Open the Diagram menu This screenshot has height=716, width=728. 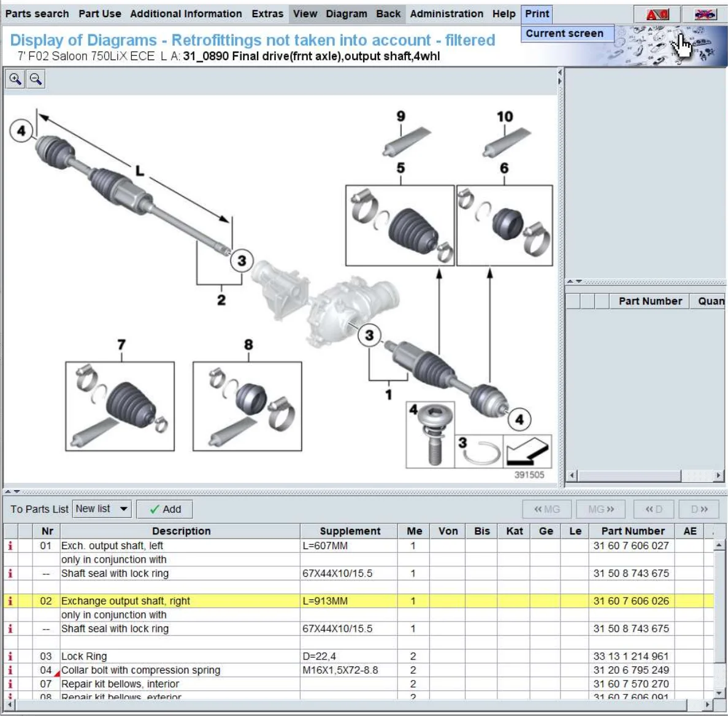click(x=347, y=14)
